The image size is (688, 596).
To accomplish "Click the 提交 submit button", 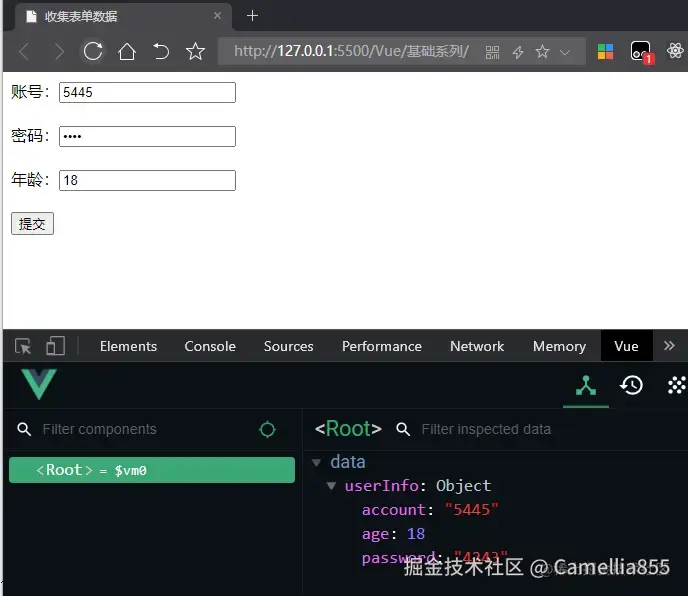I will pos(32,224).
